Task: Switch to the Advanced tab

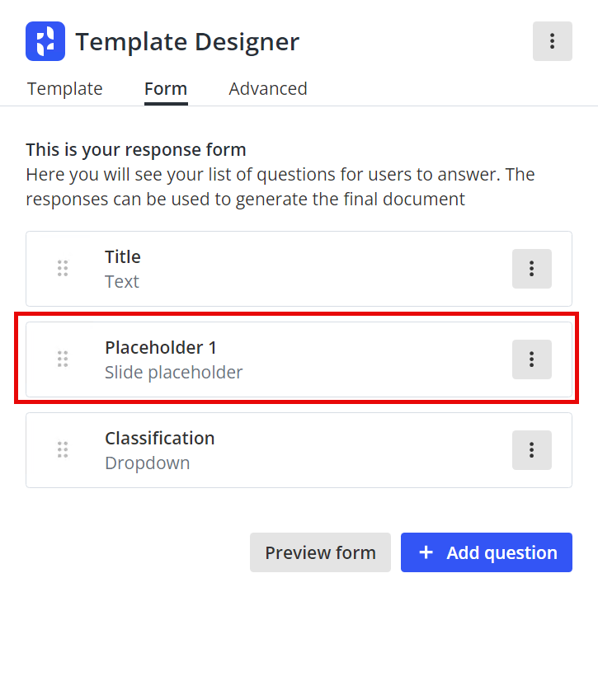Action: click(x=268, y=88)
